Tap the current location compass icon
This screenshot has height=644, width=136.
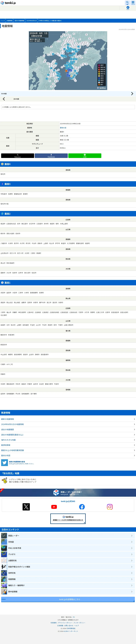[x=128, y=8]
